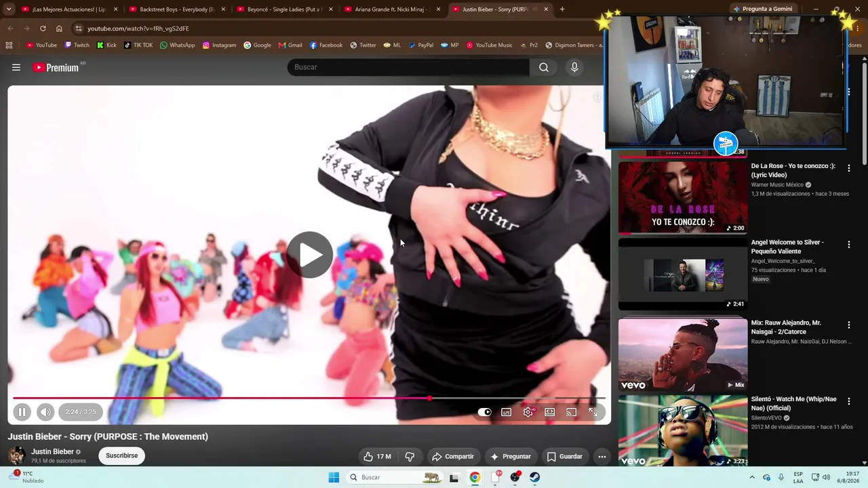
Task: Click the large play overlay on the video
Action: click(x=310, y=255)
